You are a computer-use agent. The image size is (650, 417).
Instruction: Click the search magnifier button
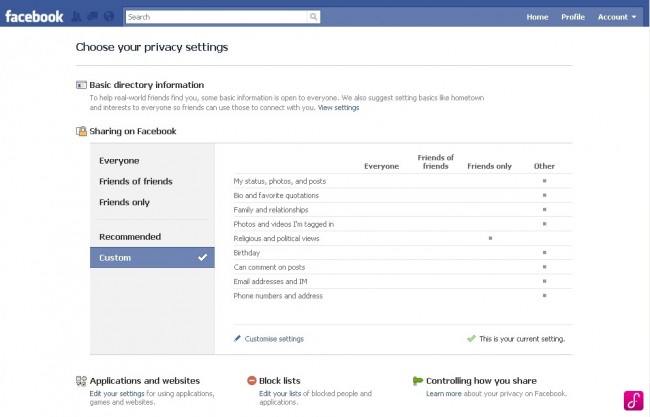point(313,17)
